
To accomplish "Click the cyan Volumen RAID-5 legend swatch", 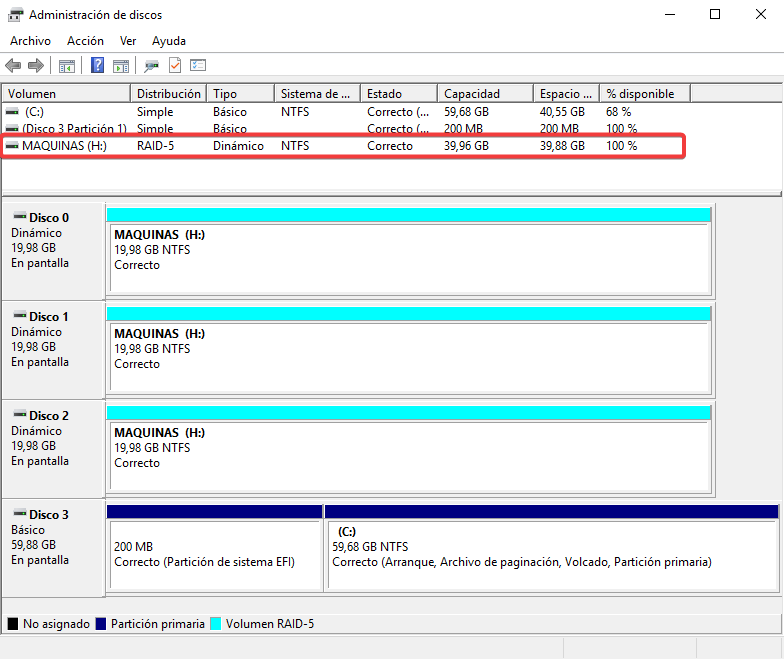I will (x=215, y=624).
